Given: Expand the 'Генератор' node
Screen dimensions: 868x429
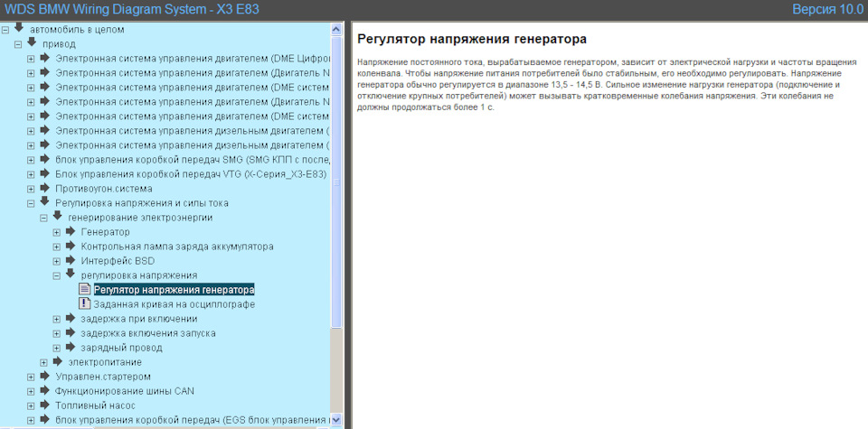Looking at the screenshot, I should [56, 232].
